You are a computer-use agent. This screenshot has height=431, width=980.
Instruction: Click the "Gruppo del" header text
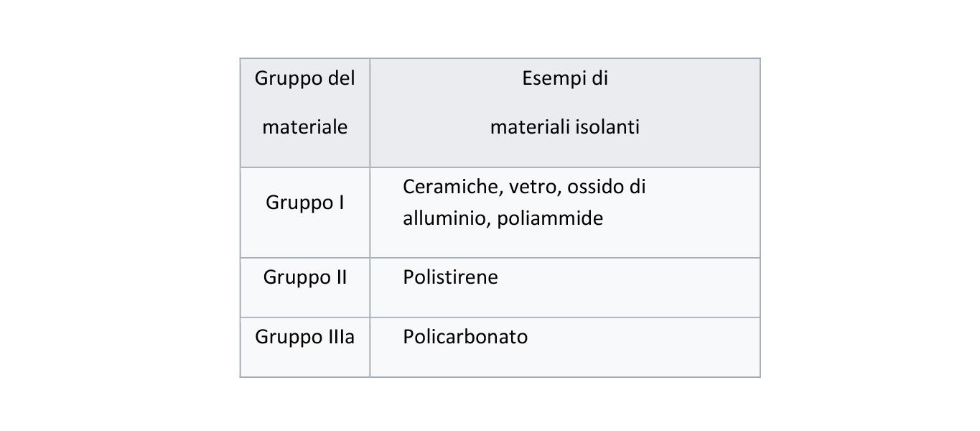(x=304, y=78)
